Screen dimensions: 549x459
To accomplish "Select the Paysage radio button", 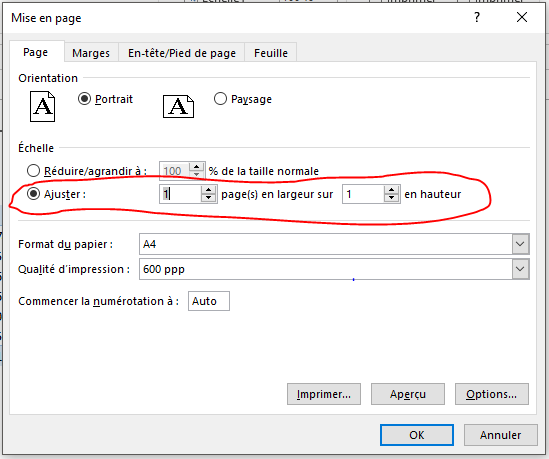I will [220, 99].
